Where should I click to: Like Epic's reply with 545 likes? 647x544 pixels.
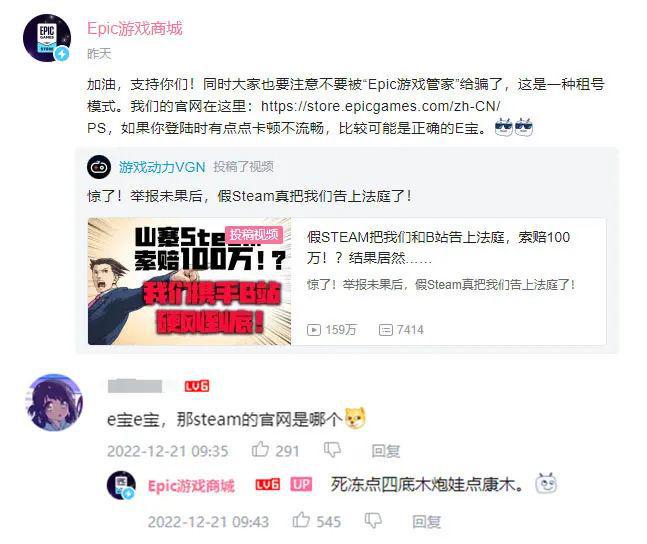click(x=301, y=520)
